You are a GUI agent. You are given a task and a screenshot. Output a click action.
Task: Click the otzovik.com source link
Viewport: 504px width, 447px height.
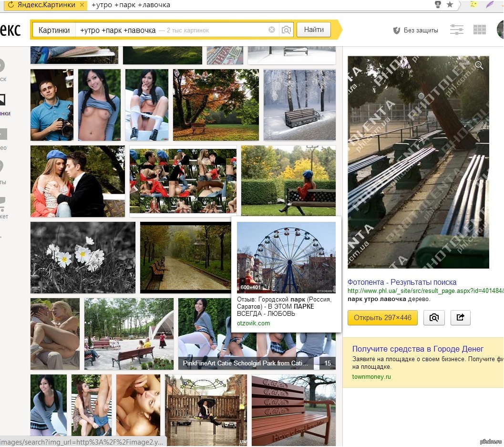click(x=253, y=323)
